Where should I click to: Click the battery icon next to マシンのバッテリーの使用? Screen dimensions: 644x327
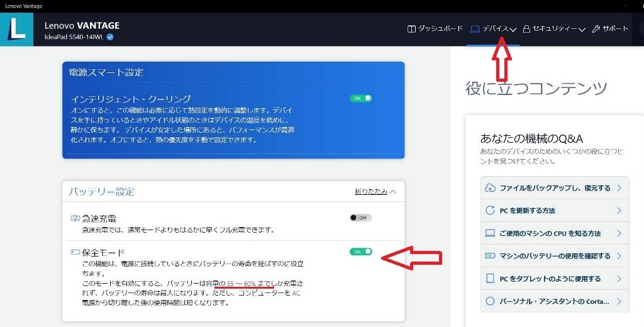coord(490,255)
